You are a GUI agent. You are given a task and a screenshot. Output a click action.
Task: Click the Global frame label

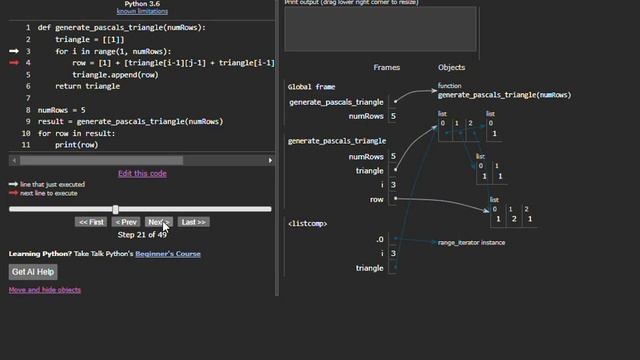311,87
